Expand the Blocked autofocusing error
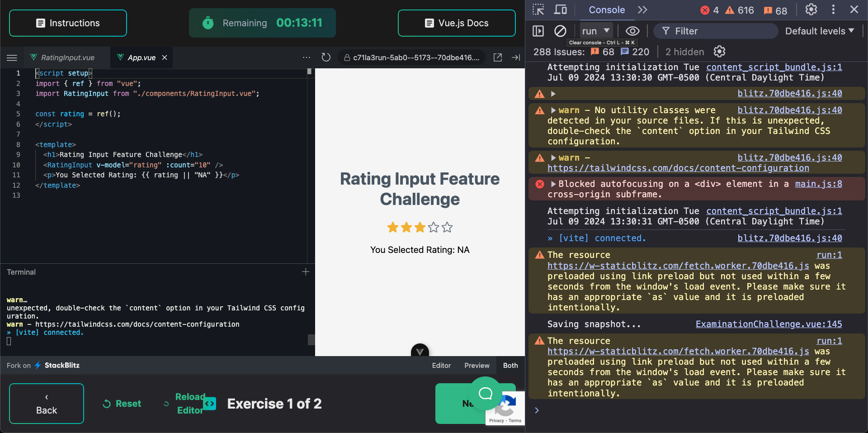This screenshot has width=868, height=433. 553,184
